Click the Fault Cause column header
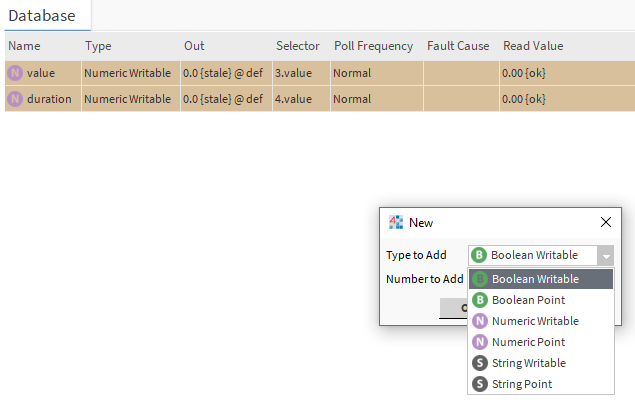 (x=458, y=46)
